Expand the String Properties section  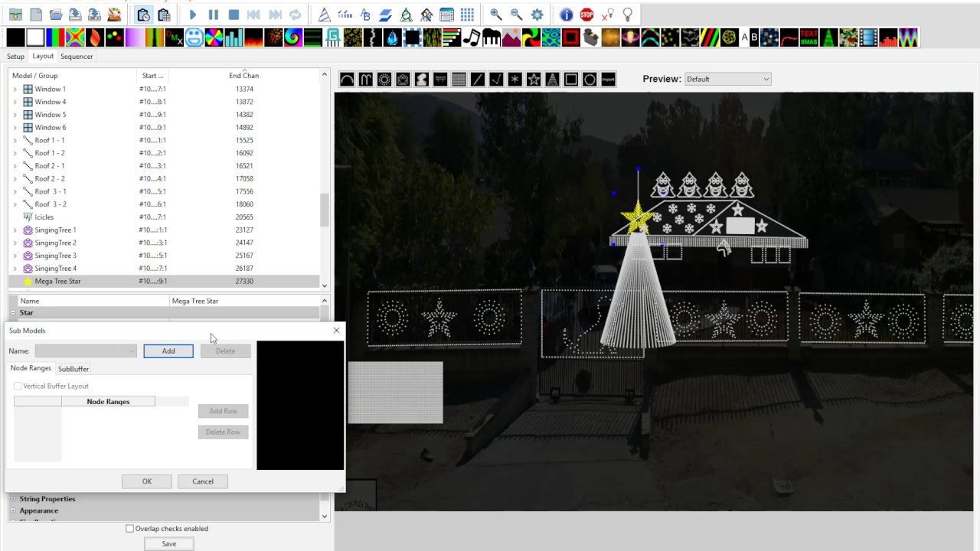tap(13, 499)
